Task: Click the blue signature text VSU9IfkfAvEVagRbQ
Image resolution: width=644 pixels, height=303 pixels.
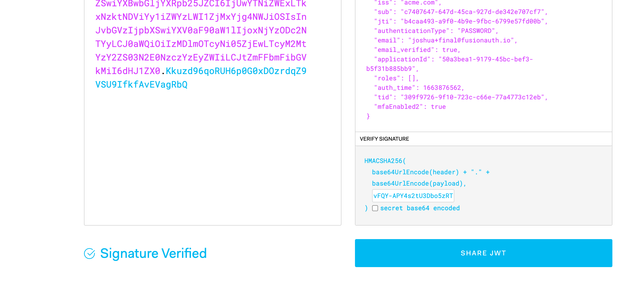Action: point(141,85)
